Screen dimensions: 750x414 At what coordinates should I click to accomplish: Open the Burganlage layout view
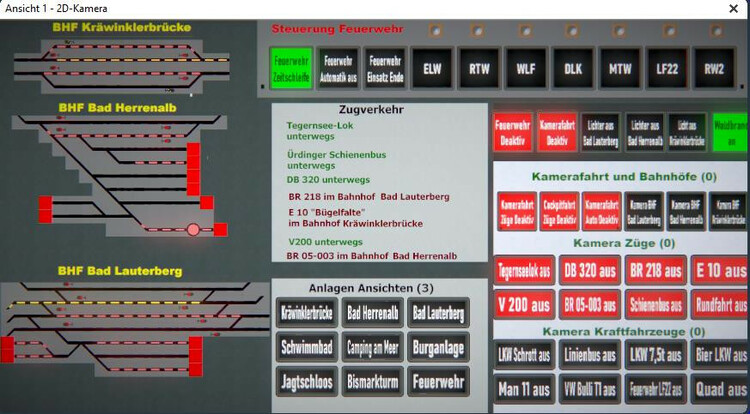(438, 348)
